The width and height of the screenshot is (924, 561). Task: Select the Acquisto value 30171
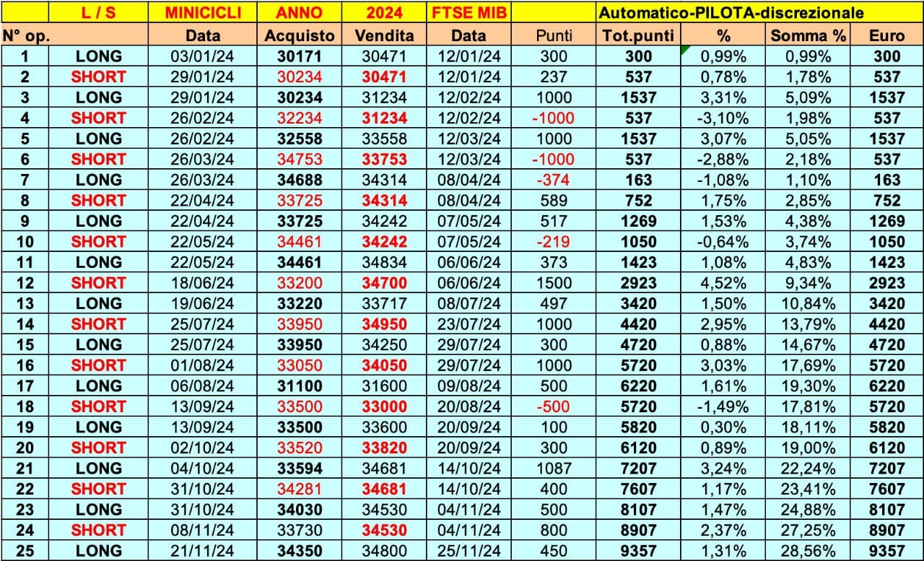300,56
